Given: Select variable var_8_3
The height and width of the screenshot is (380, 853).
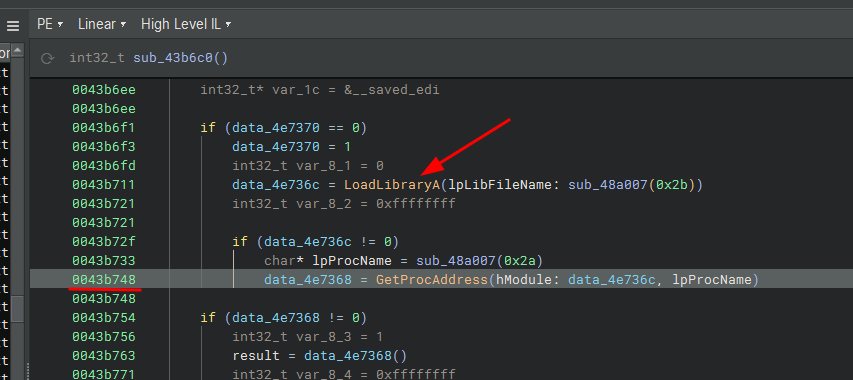Looking at the screenshot, I should pos(324,337).
